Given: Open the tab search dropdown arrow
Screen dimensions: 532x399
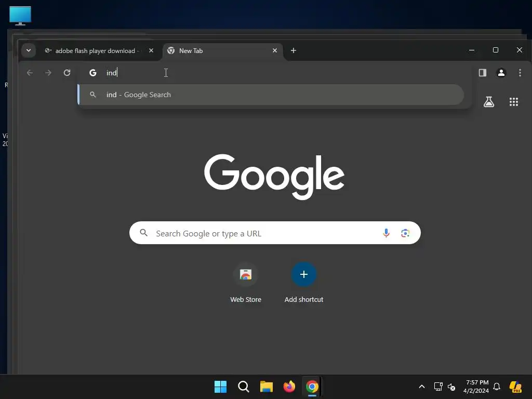Looking at the screenshot, I should tap(29, 50).
